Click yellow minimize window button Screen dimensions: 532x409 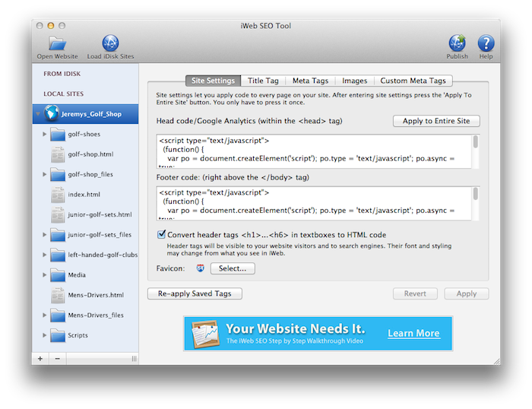point(51,25)
